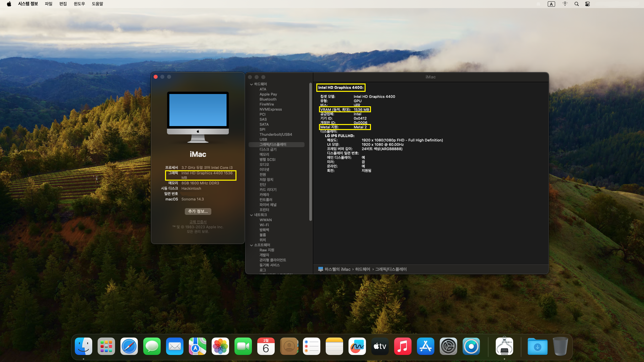This screenshot has height=362, width=644.
Task: Click the 추가 정보... button
Action: 198,212
